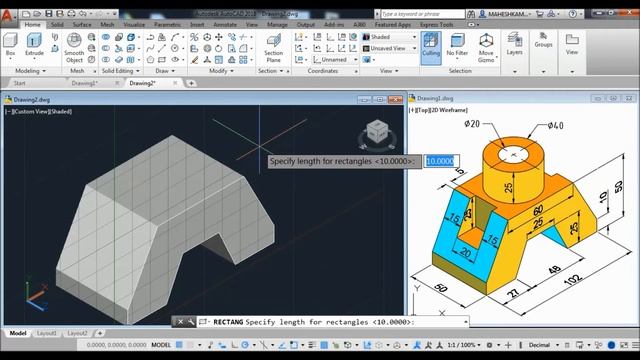Switch to the Solid ribbon tab
Screen dimensions: 640x360
click(57, 24)
